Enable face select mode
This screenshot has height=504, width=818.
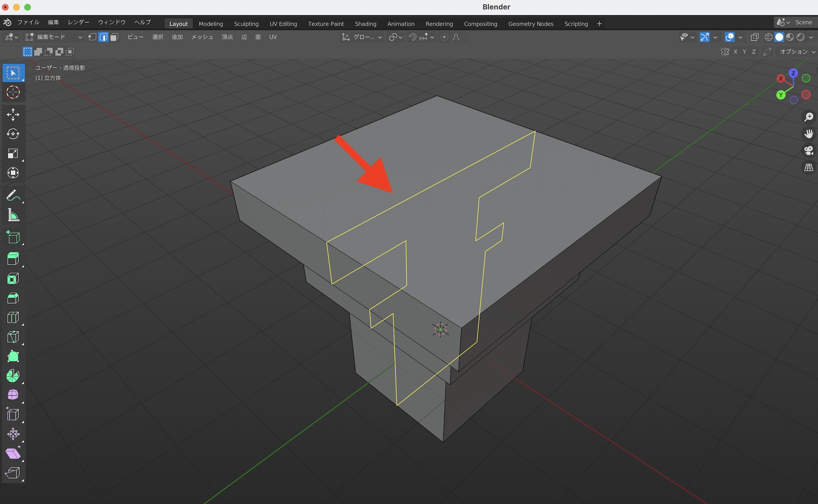115,37
